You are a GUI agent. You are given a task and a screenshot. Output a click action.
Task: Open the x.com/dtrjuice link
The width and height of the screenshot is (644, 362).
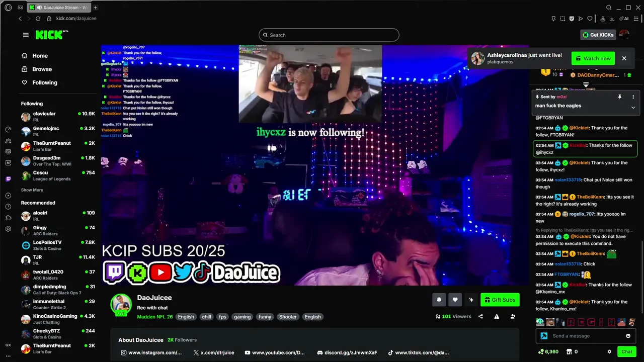click(214, 353)
